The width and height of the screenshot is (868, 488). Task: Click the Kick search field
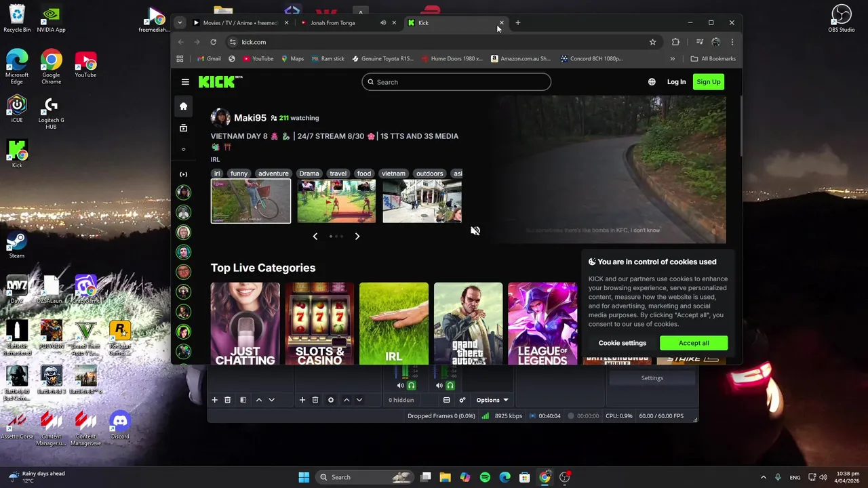pyautogui.click(x=456, y=82)
